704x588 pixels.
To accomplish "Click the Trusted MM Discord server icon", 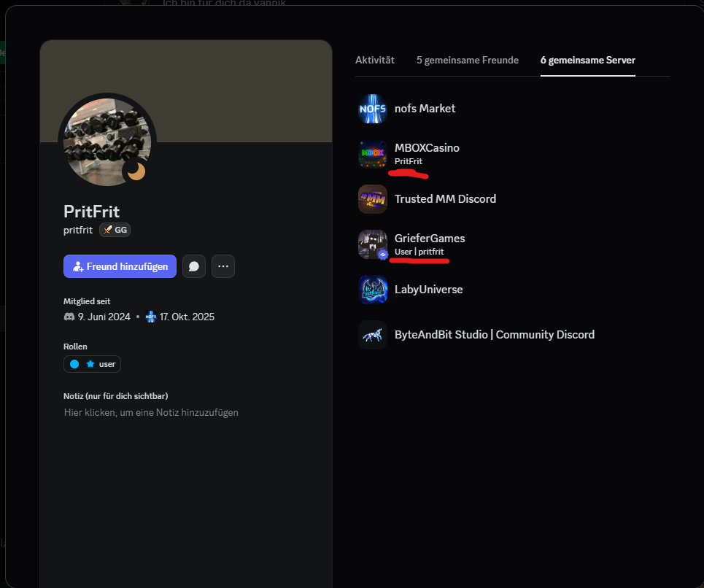I will point(373,199).
